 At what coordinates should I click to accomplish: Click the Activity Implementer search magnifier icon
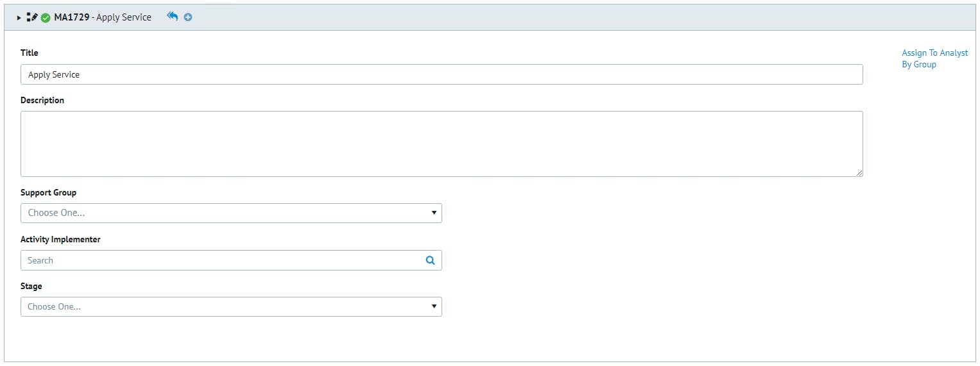(x=430, y=260)
